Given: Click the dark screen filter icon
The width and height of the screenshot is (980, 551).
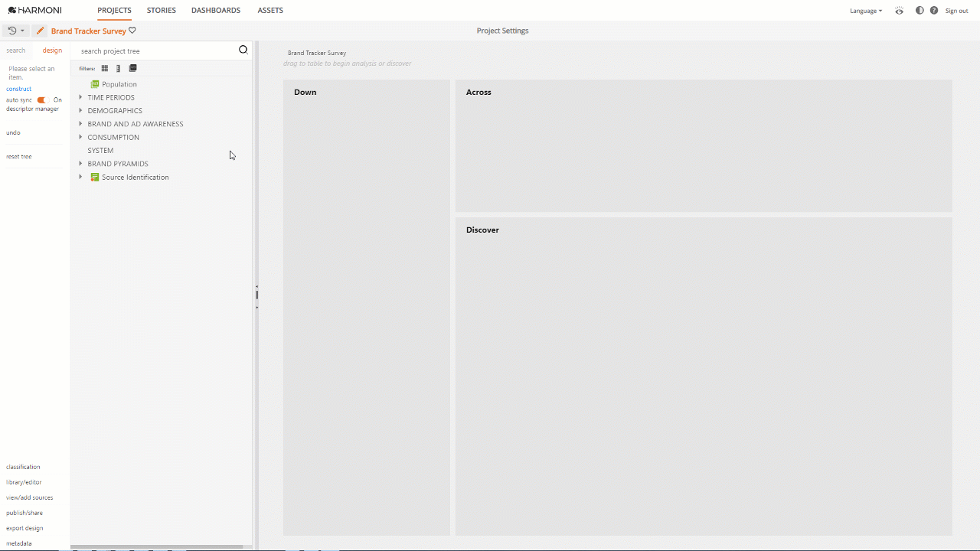Looking at the screenshot, I should pyautogui.click(x=132, y=68).
